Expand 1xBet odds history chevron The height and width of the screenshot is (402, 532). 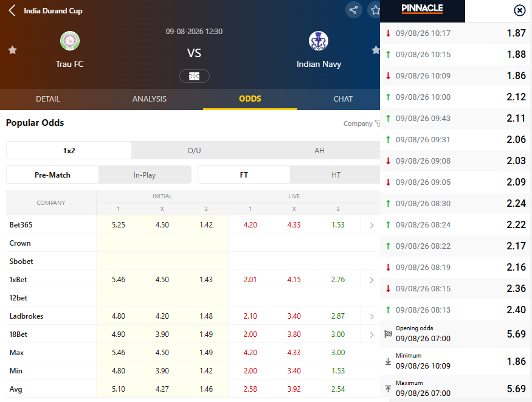pyautogui.click(x=371, y=280)
